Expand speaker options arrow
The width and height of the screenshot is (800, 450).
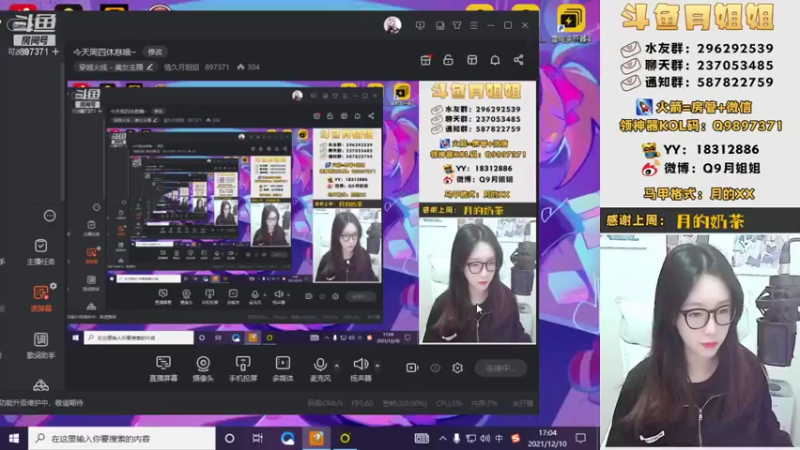(377, 366)
